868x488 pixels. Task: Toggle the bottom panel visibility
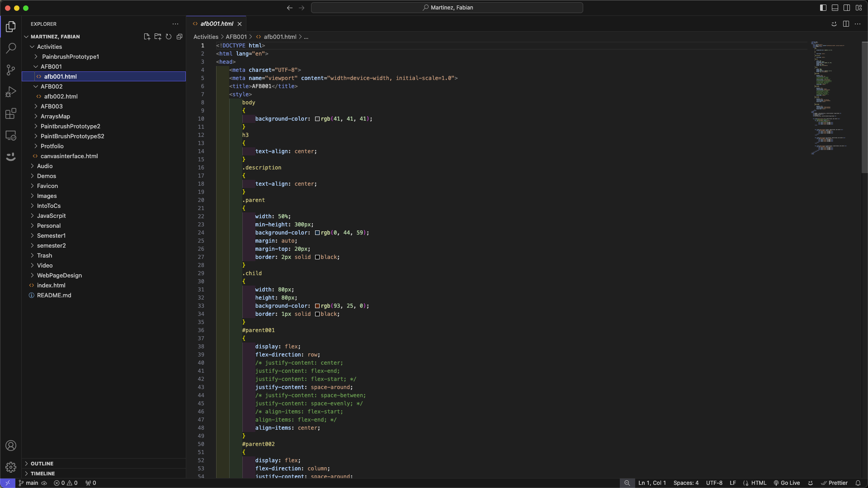pyautogui.click(x=835, y=8)
